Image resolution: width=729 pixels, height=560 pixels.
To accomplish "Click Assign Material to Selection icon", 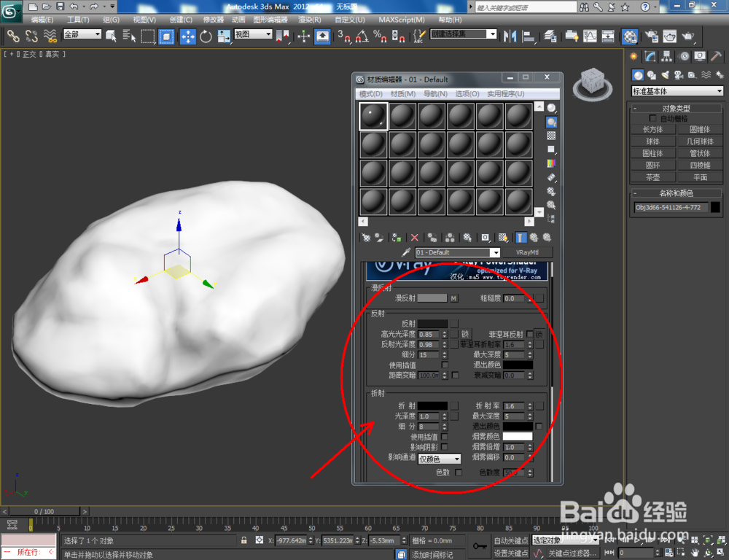I will click(397, 238).
